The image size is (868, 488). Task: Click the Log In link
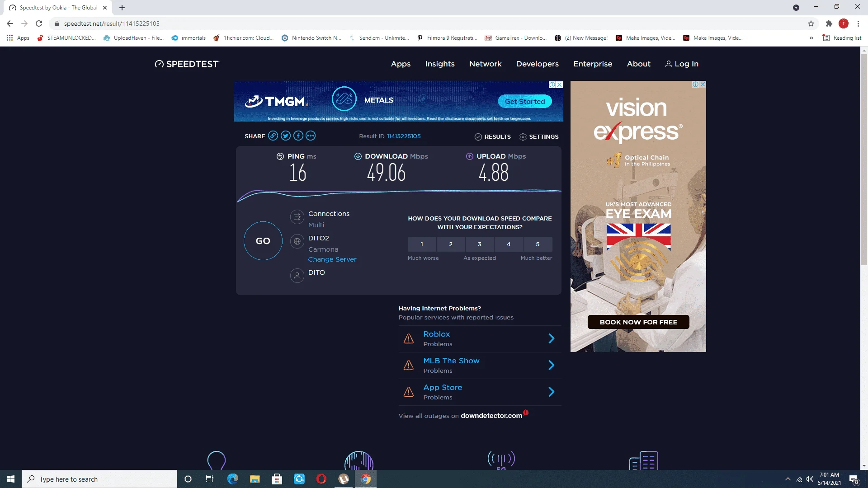coord(682,64)
